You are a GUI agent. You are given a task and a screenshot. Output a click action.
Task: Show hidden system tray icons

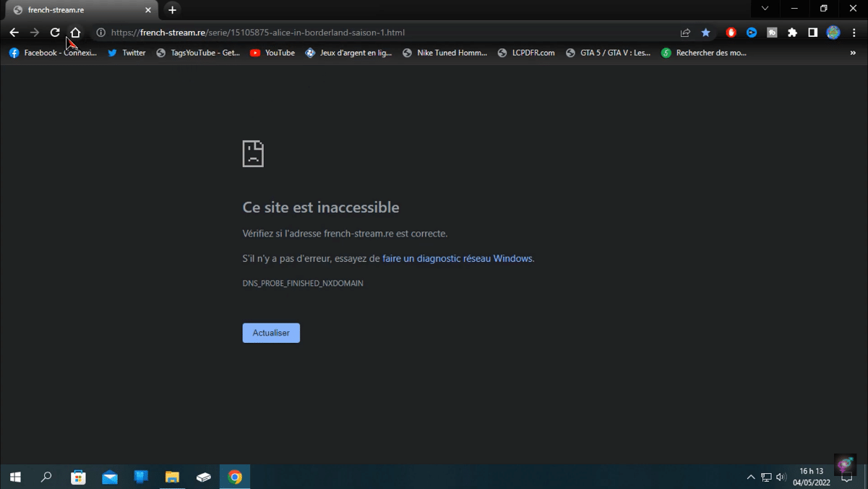pyautogui.click(x=750, y=477)
